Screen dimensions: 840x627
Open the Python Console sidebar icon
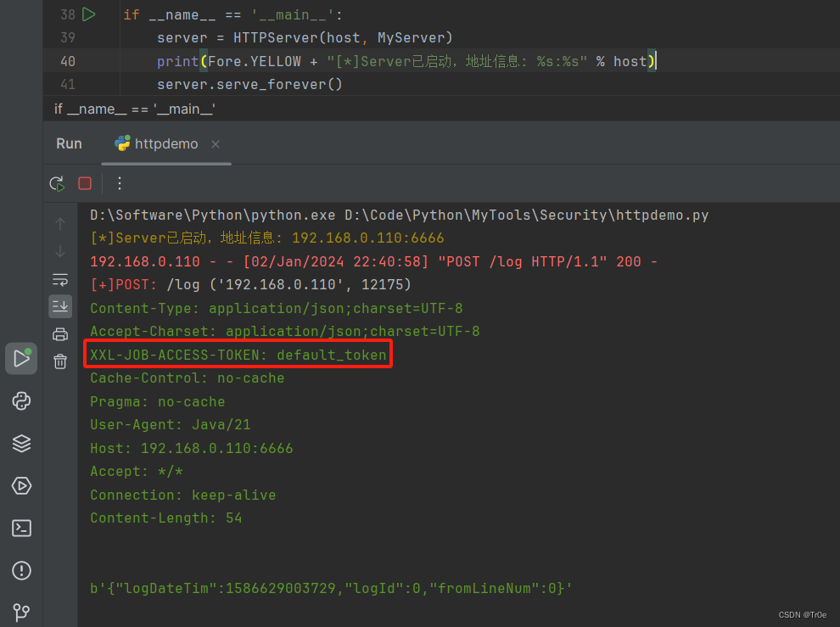click(21, 400)
